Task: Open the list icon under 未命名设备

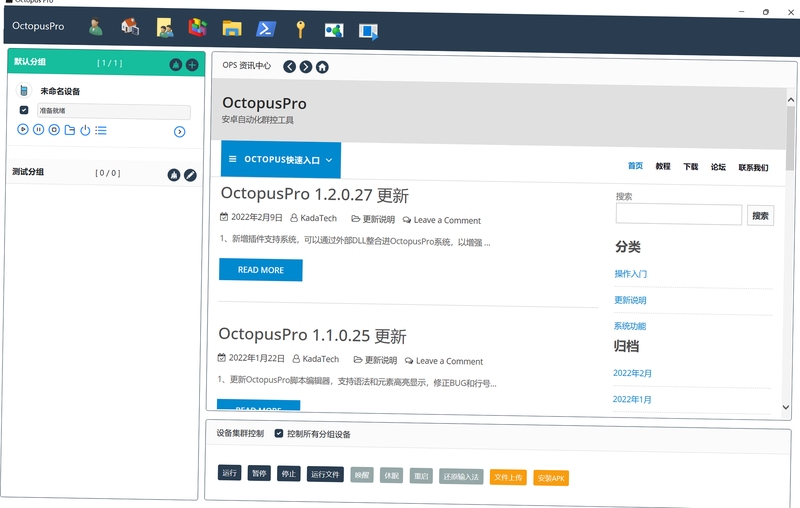Action: 101,131
